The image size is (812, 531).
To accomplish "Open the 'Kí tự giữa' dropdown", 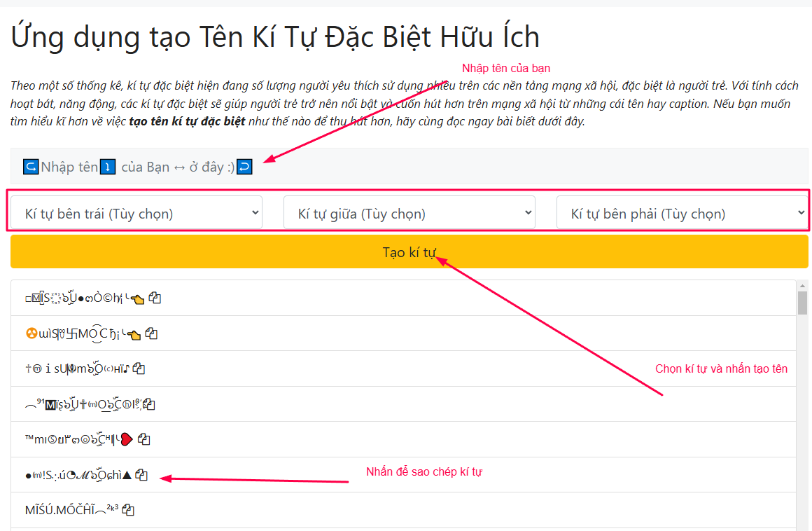I will tap(409, 214).
